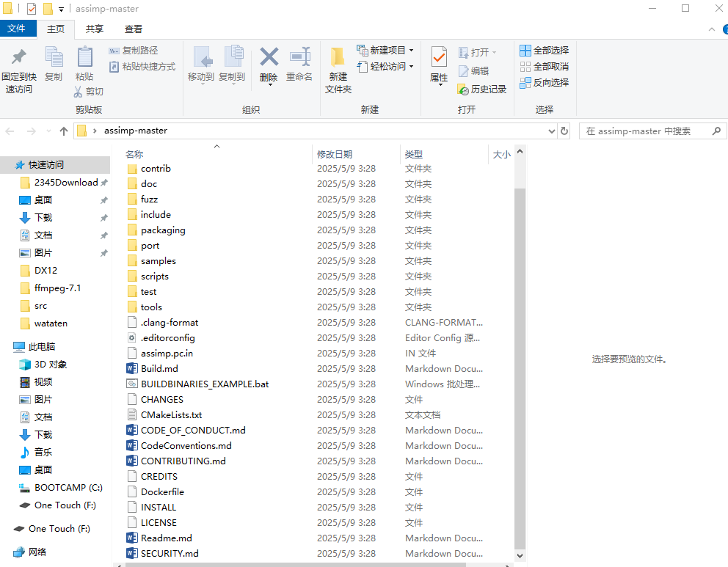
Task: Click the Paste (粘贴) ribbon icon
Action: click(x=84, y=57)
